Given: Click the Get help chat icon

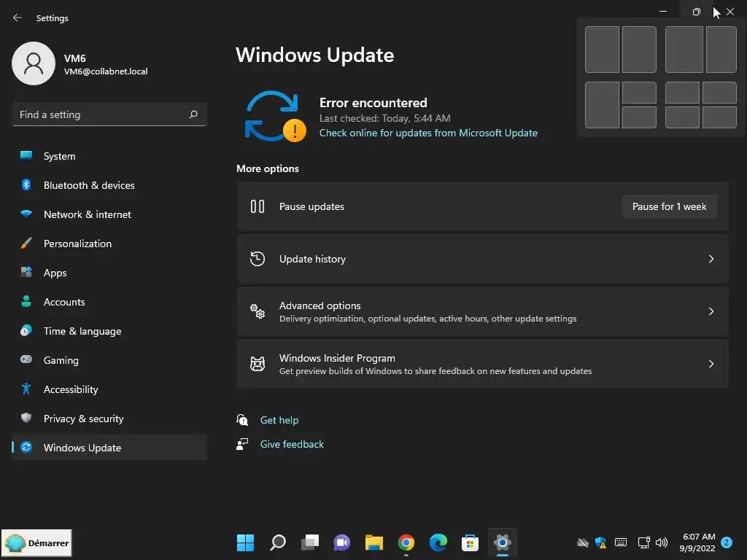Looking at the screenshot, I should [242, 419].
